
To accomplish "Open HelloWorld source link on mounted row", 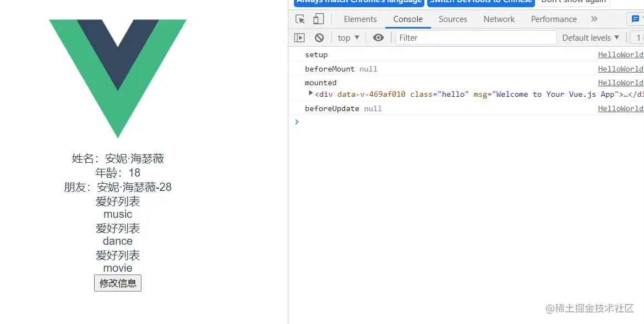I will click(620, 83).
